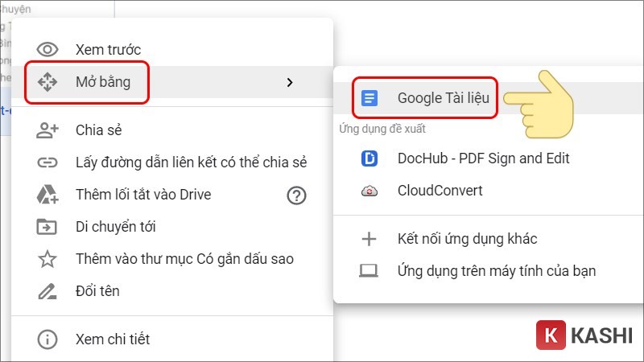Open Xem chi tiết entry
Screen dimensions: 644x362
click(172, 339)
